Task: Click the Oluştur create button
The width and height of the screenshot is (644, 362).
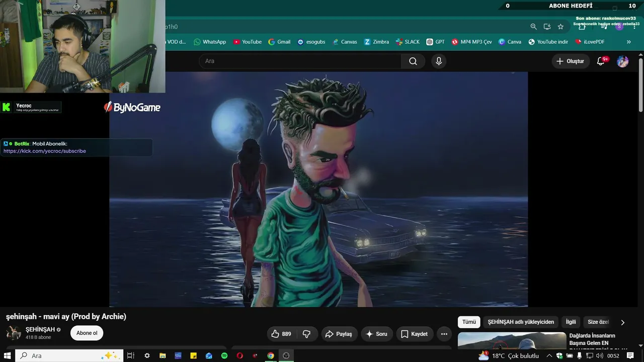Action: [x=571, y=61]
